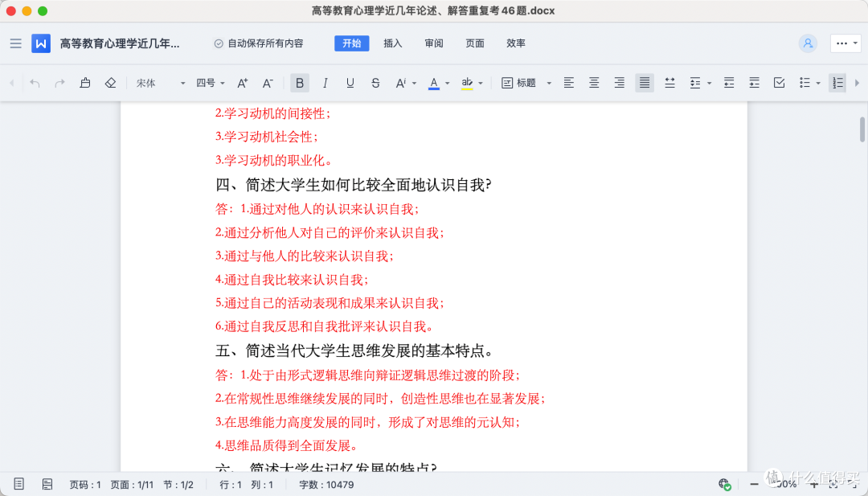Open the more options ellipsis menu

pyautogui.click(x=845, y=43)
